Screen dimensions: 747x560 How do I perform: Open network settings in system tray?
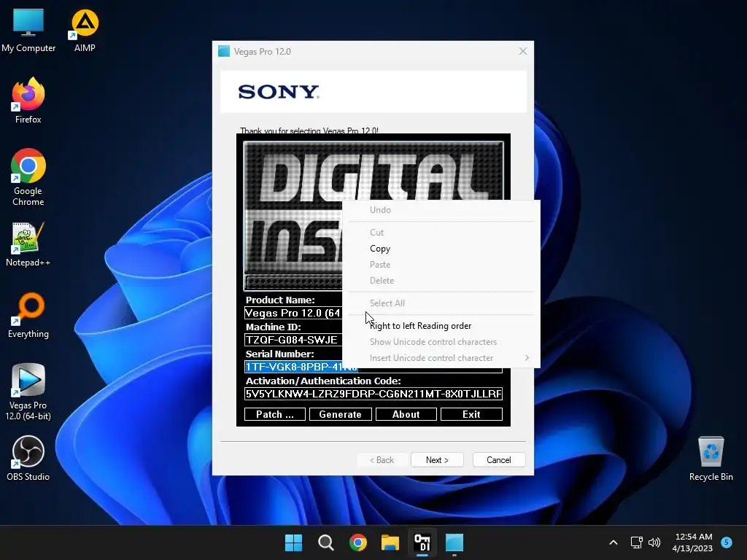tap(636, 542)
